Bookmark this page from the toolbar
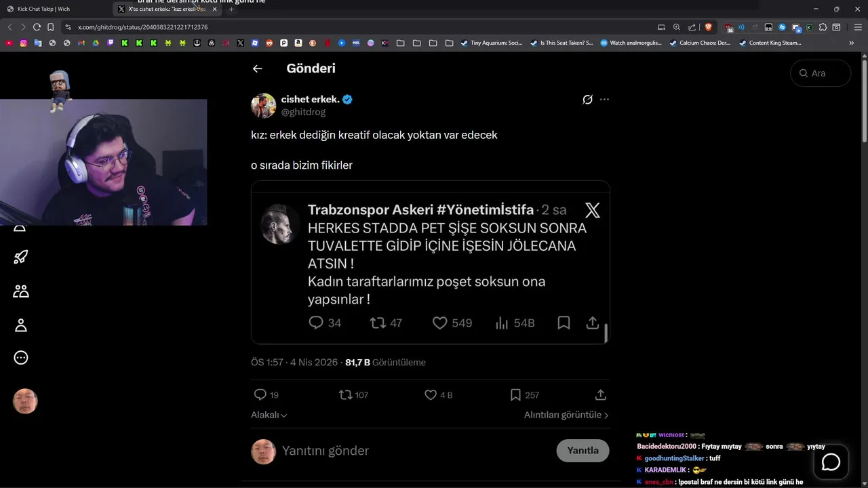The image size is (868, 488). pos(50,27)
